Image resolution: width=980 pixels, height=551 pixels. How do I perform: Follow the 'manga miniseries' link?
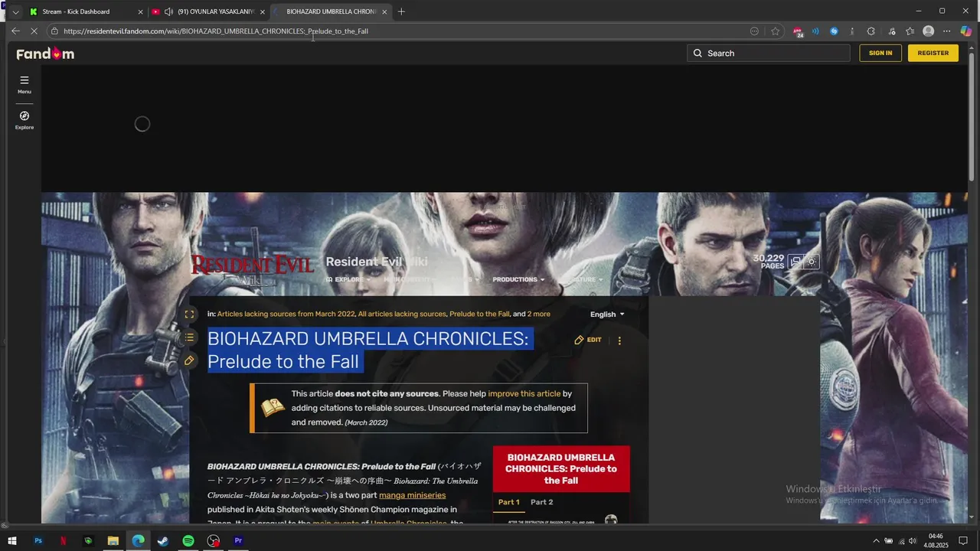412,495
